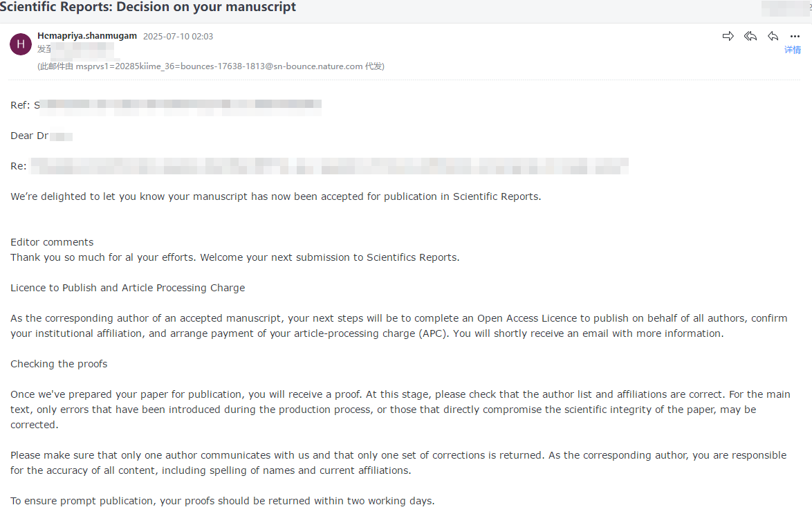Click the "Dear Dr" greeting line
This screenshot has height=514, width=812.
click(41, 136)
